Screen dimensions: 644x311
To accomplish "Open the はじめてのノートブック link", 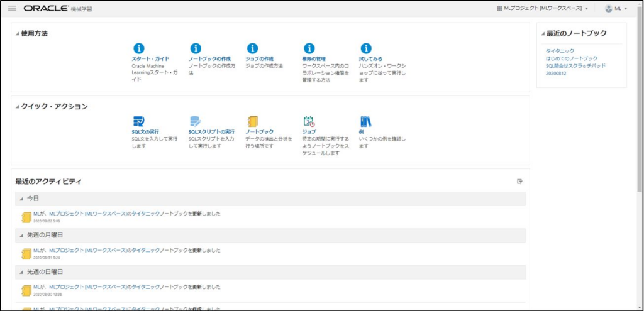I will 572,58.
